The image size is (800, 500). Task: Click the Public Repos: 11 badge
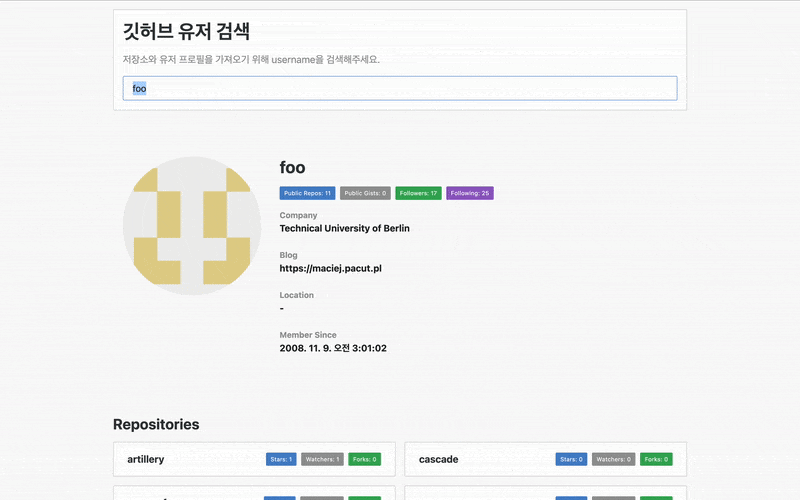tap(307, 193)
